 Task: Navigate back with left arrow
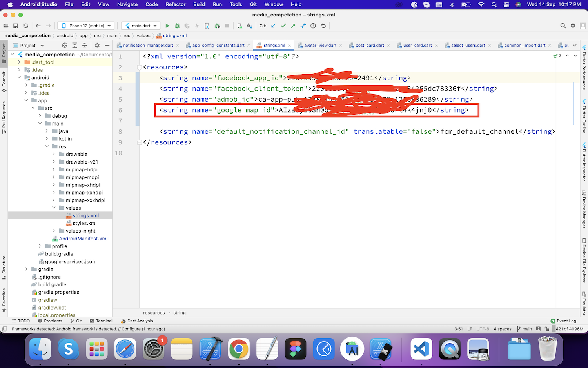coord(38,26)
